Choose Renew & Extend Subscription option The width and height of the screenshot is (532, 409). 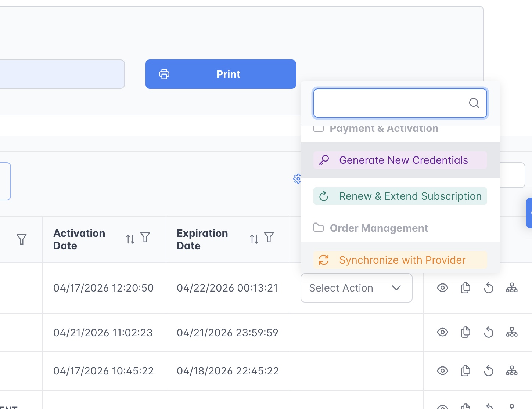point(400,196)
